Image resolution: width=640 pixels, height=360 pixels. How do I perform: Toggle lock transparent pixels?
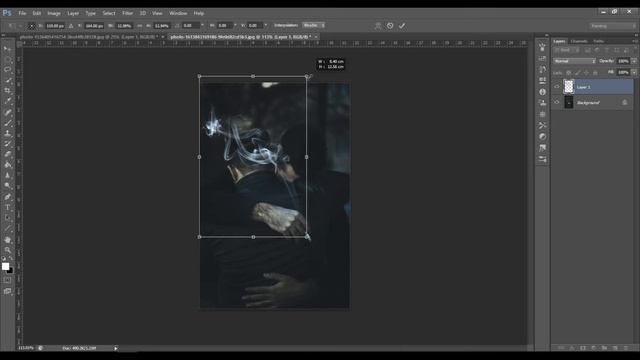tap(569, 73)
